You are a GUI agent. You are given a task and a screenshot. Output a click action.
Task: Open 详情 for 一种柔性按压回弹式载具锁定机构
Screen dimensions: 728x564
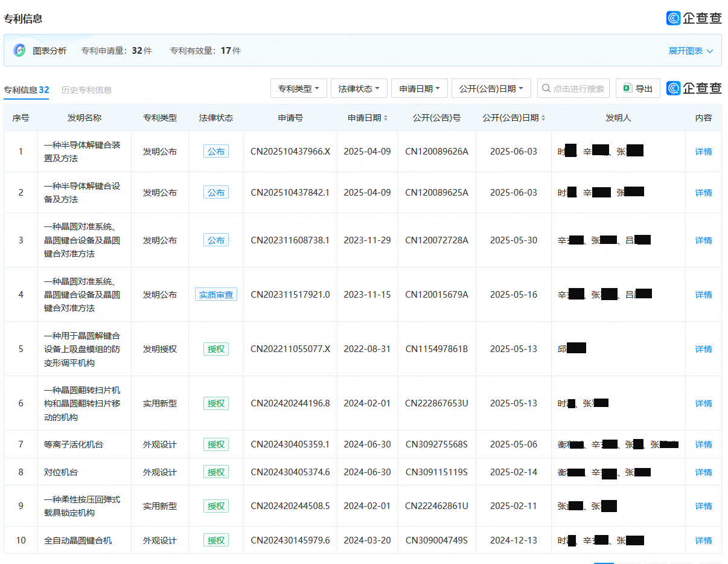tap(703, 506)
